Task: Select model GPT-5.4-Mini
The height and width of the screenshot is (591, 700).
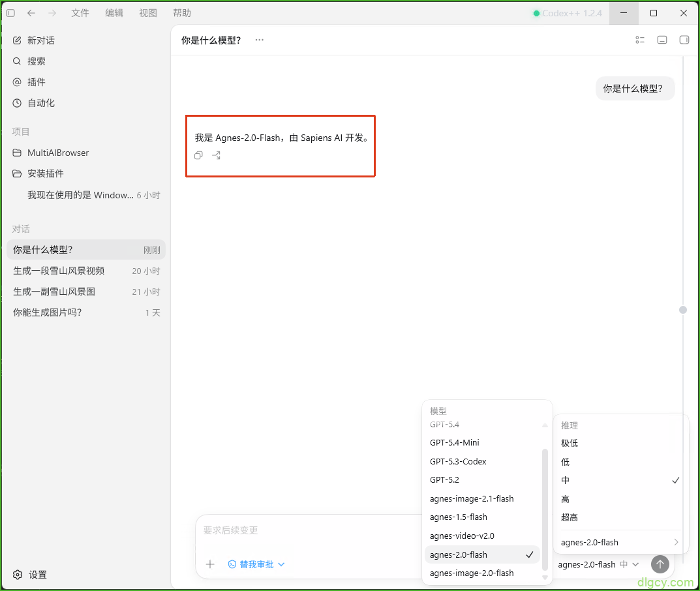Action: 482,442
